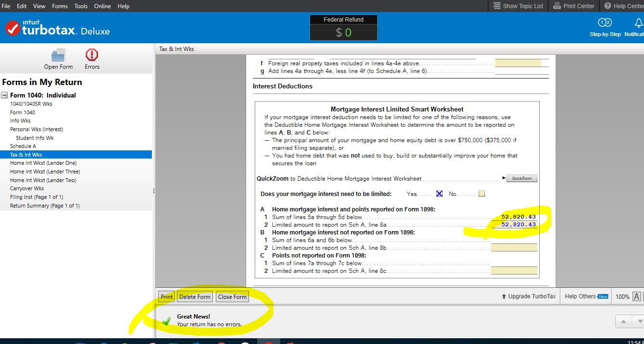The height and width of the screenshot is (344, 644).
Task: Click the Step-by-Step view icon
Action: [x=605, y=23]
